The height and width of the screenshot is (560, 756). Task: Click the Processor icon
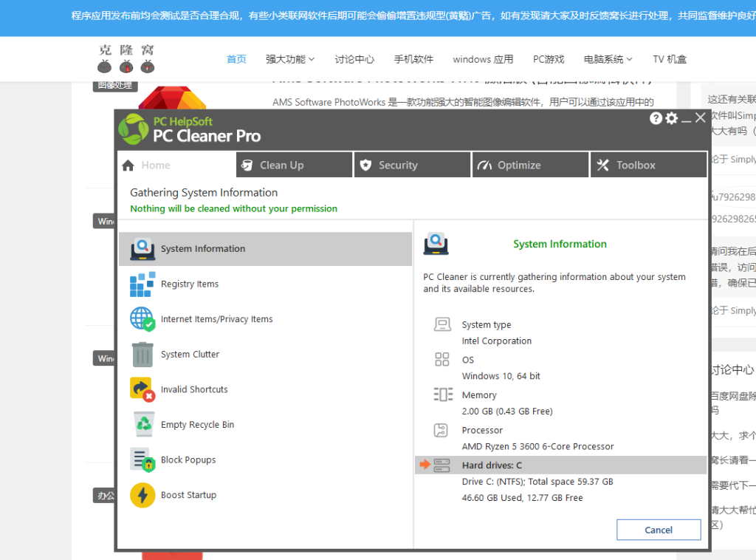[441, 430]
